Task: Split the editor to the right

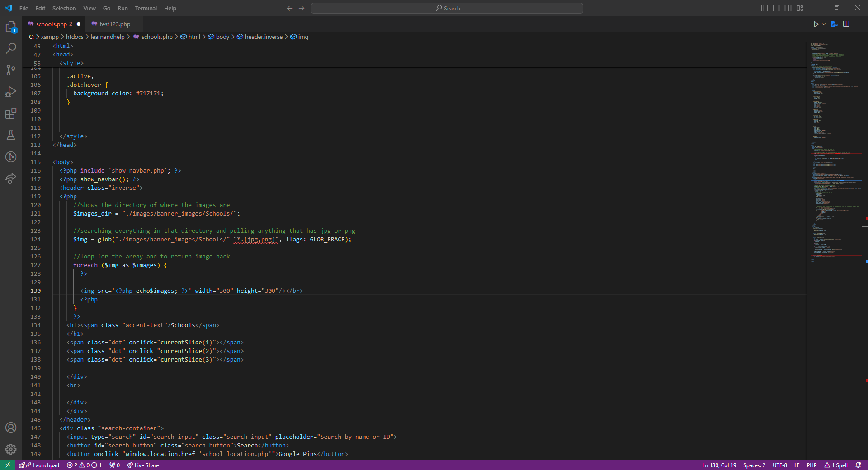Action: coord(846,24)
